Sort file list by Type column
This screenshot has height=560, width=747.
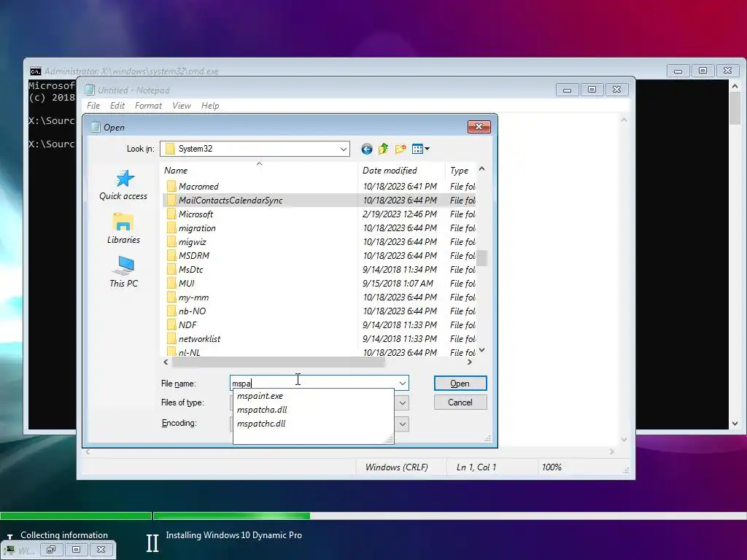460,171
